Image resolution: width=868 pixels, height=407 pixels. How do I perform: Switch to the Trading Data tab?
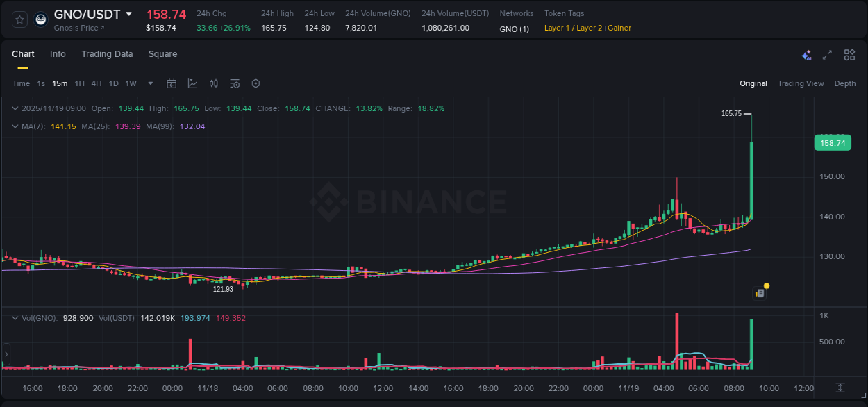click(107, 54)
